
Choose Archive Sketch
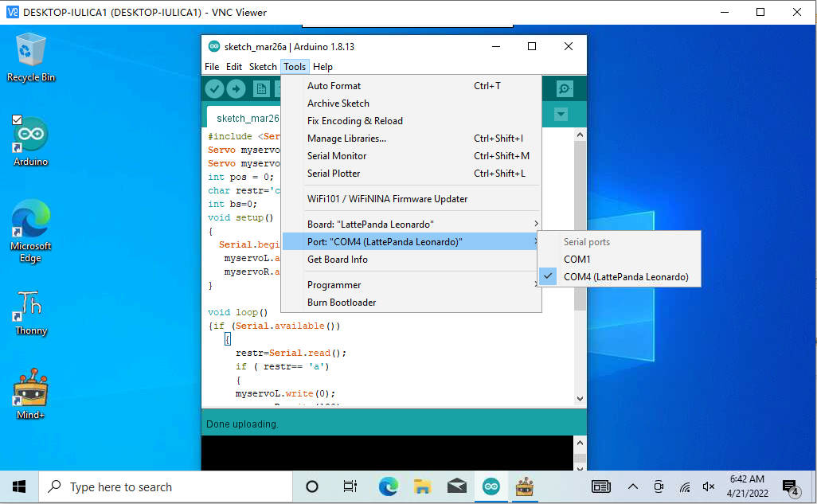(411, 104)
